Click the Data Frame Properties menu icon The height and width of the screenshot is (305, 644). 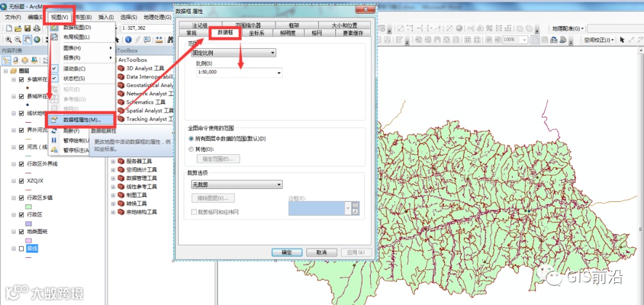pyautogui.click(x=54, y=120)
